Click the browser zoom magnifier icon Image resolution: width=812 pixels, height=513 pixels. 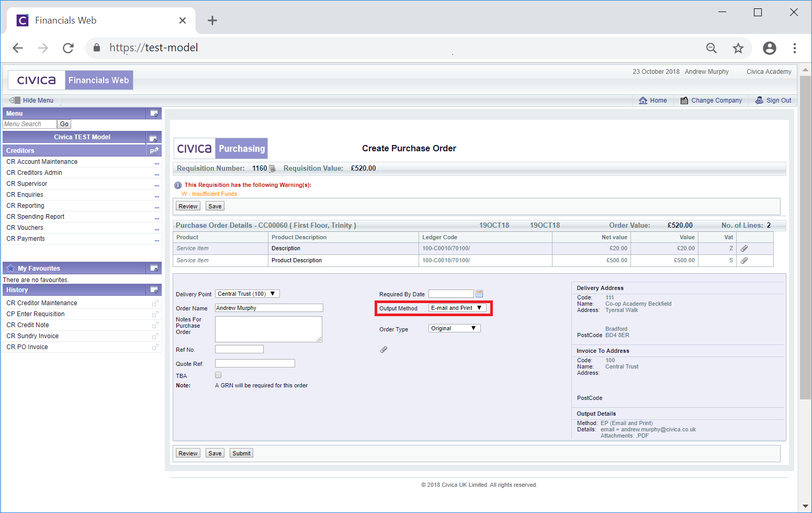712,48
